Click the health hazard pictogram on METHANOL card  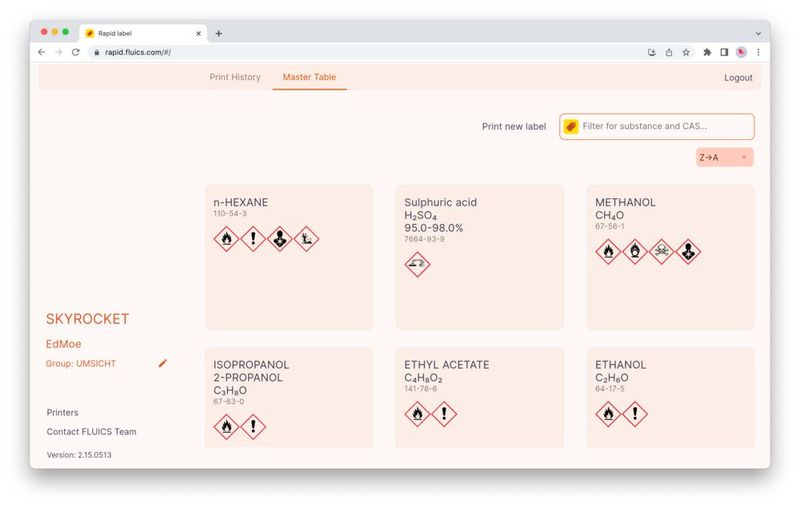click(x=688, y=251)
